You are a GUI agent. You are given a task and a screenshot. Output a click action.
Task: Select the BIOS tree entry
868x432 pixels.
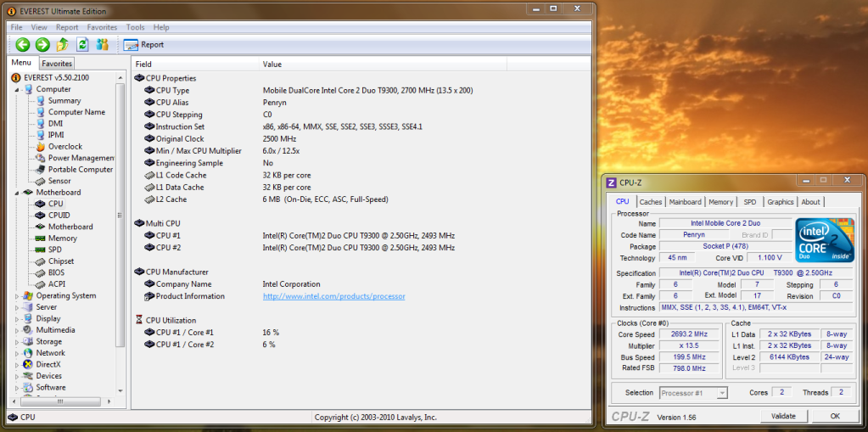pos(56,272)
